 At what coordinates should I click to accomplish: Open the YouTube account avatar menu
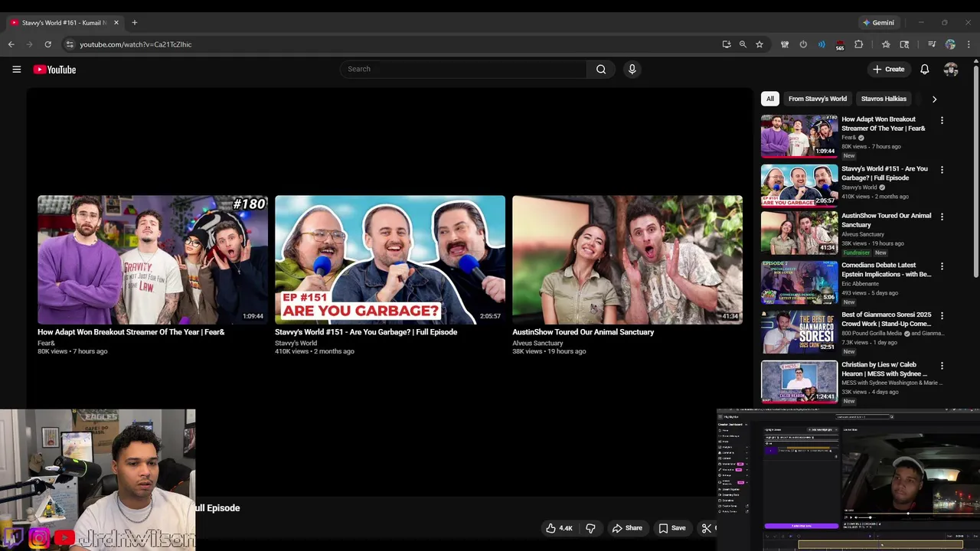951,69
